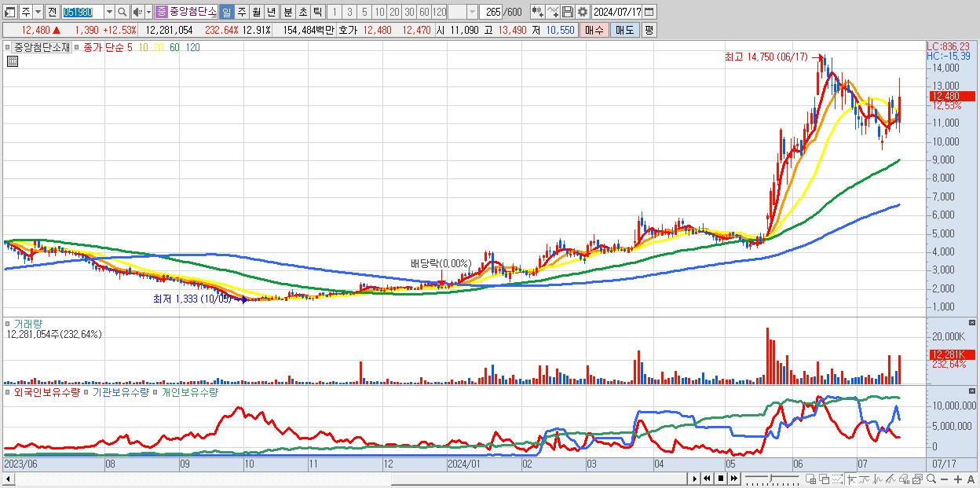Click the horizontal scrollbar left arrow
The height and width of the screenshot is (488, 980).
click(x=8, y=479)
